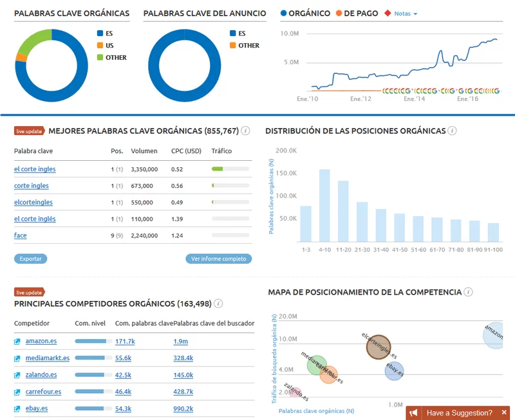Image resolution: width=515 pixels, height=420 pixels.
Task: Open external link icon for ebay.es
Action: (x=17, y=409)
